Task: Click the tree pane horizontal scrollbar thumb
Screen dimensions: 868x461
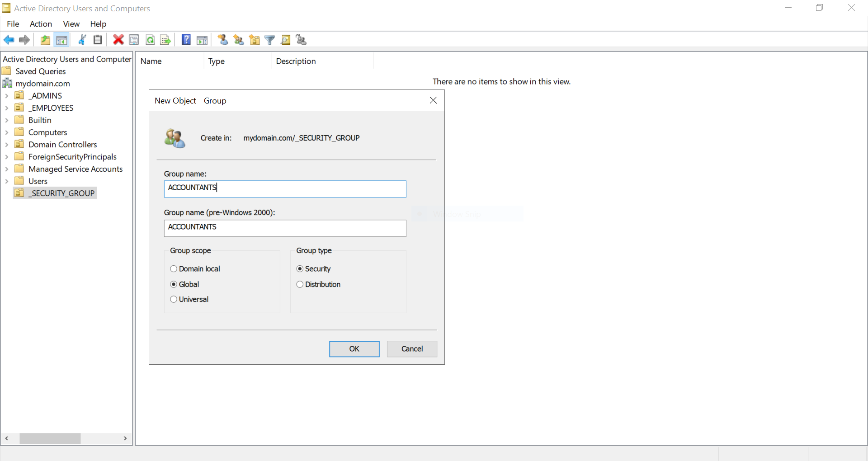Action: click(50, 438)
